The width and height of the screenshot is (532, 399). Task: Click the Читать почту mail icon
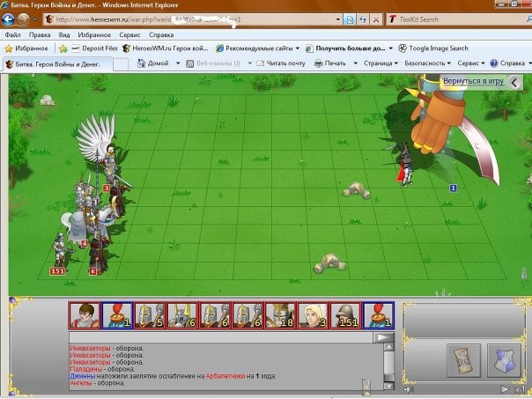tap(261, 63)
